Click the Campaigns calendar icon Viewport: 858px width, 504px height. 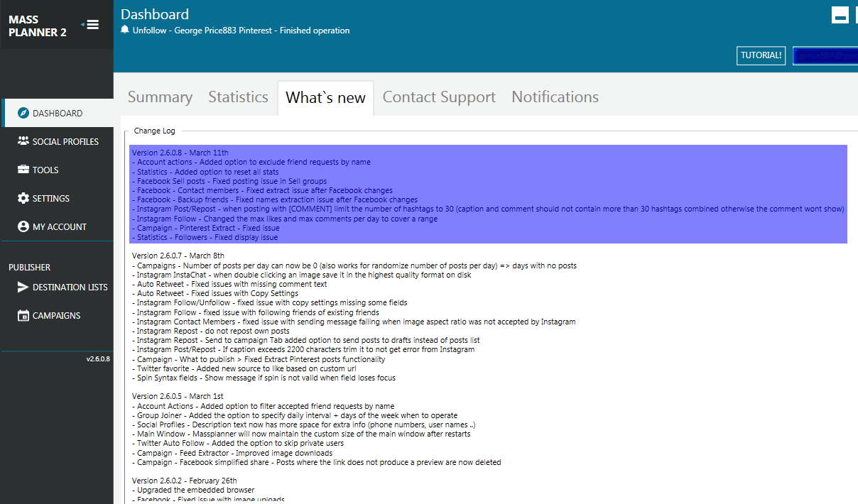[23, 315]
